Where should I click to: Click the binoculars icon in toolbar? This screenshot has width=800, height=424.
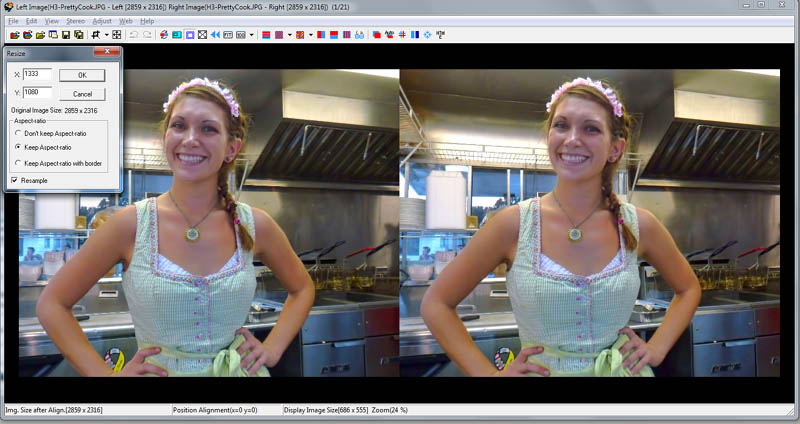coord(359,34)
